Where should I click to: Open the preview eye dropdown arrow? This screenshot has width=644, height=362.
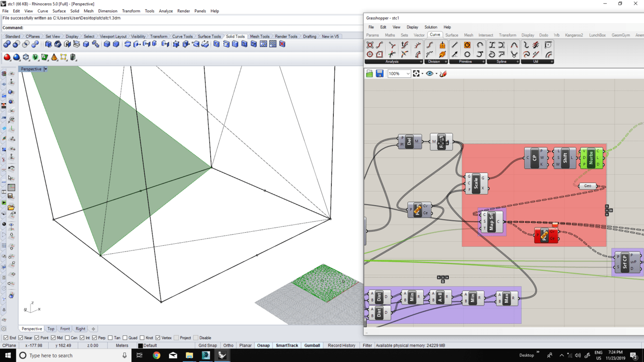[x=436, y=74]
